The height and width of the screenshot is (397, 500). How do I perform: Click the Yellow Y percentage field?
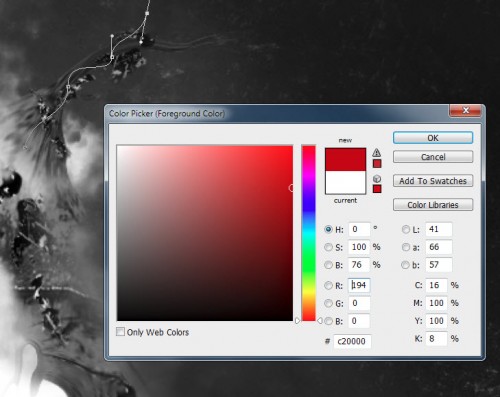(x=436, y=321)
